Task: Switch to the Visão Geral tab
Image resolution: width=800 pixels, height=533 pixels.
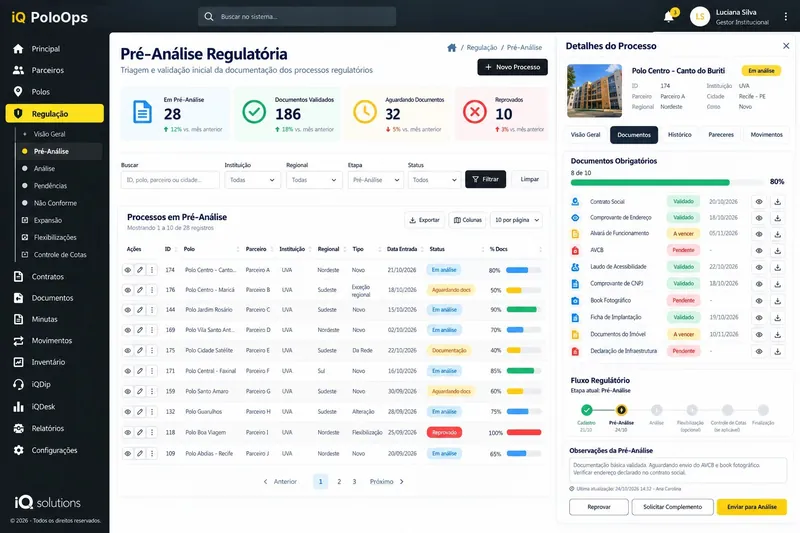Action: 585,135
